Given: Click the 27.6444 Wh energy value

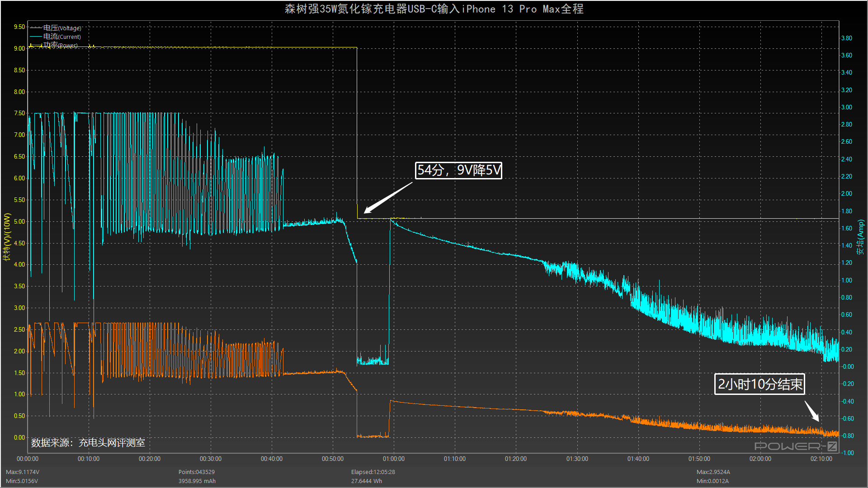Looking at the screenshot, I should coord(367,481).
